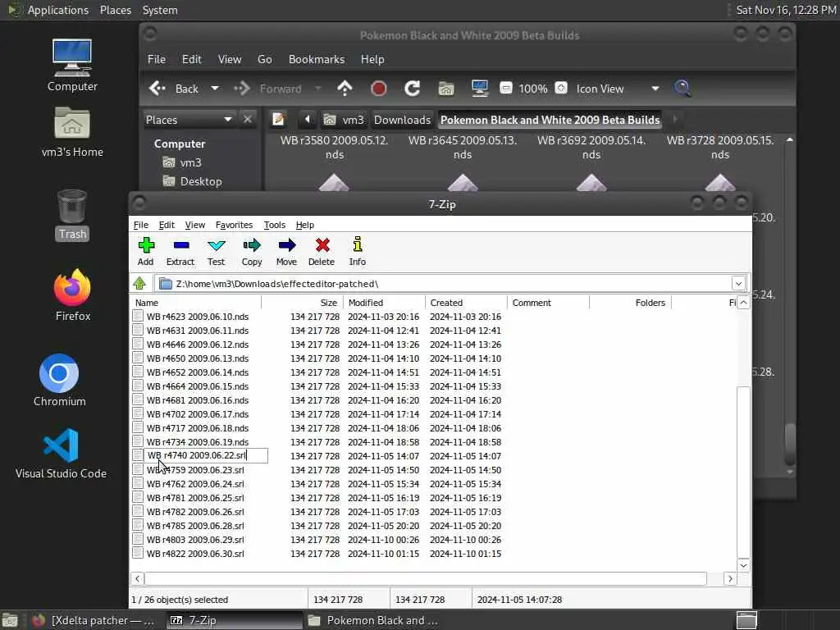Click the Test toolbar icon in 7-Zip
This screenshot has height=630, width=840.
[217, 252]
